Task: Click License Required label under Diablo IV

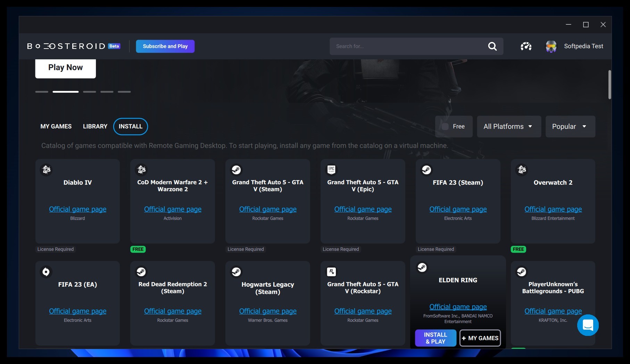Action: (56, 249)
